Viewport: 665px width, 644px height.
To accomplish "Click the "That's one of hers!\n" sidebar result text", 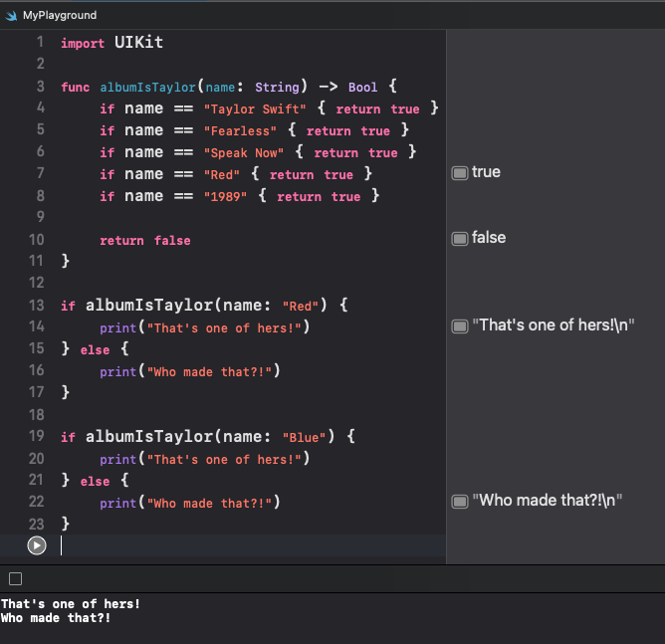I will click(554, 325).
